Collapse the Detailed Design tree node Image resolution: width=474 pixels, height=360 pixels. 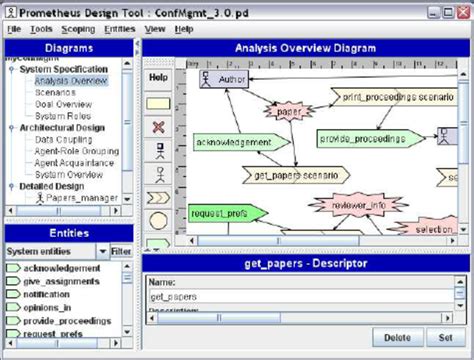(x=12, y=186)
